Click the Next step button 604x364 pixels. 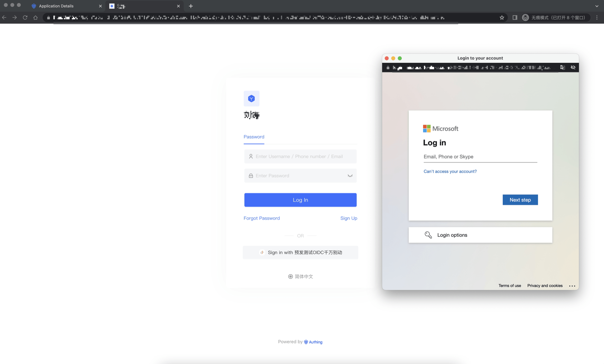tap(520, 200)
